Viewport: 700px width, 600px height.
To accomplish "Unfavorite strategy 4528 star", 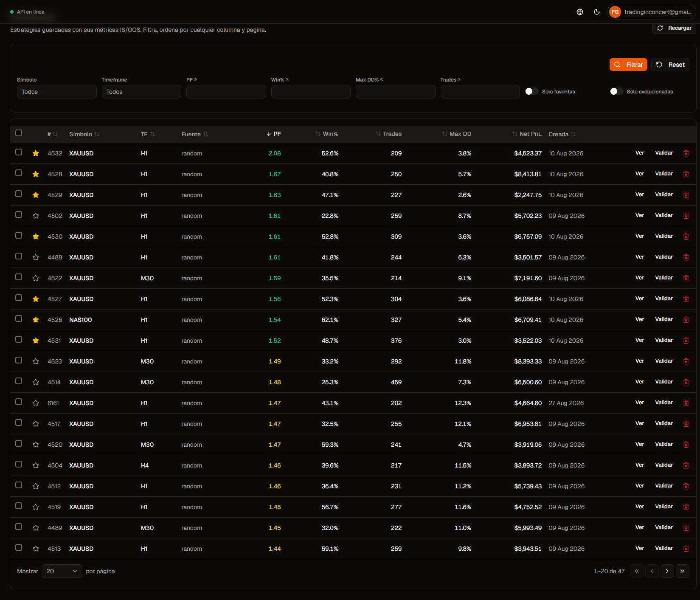I will pyautogui.click(x=36, y=174).
